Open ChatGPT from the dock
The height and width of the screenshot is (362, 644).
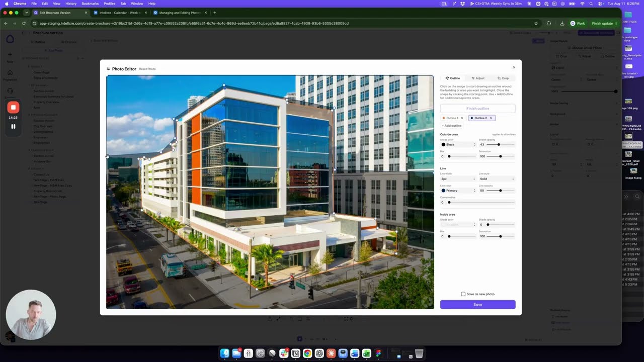pos(319,353)
